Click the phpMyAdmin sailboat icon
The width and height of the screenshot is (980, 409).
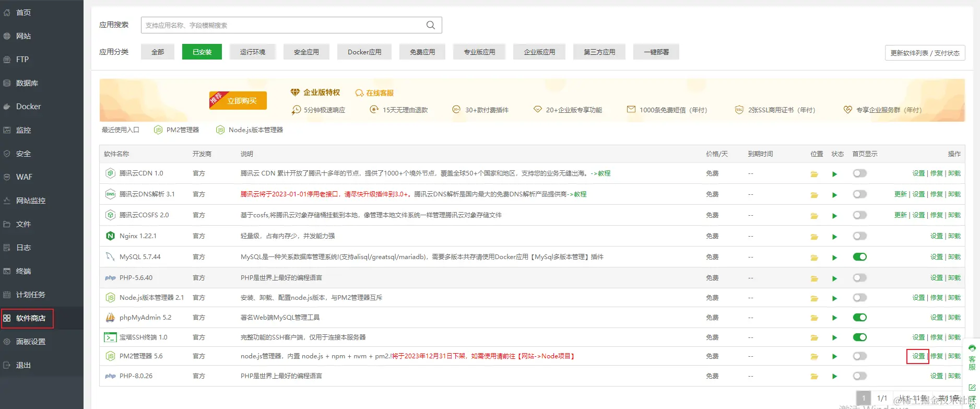(x=110, y=317)
